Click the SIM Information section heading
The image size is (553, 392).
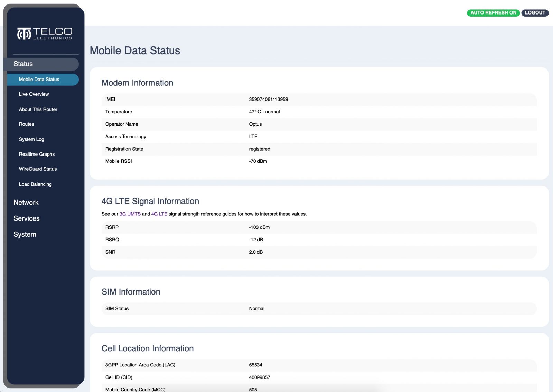[131, 292]
